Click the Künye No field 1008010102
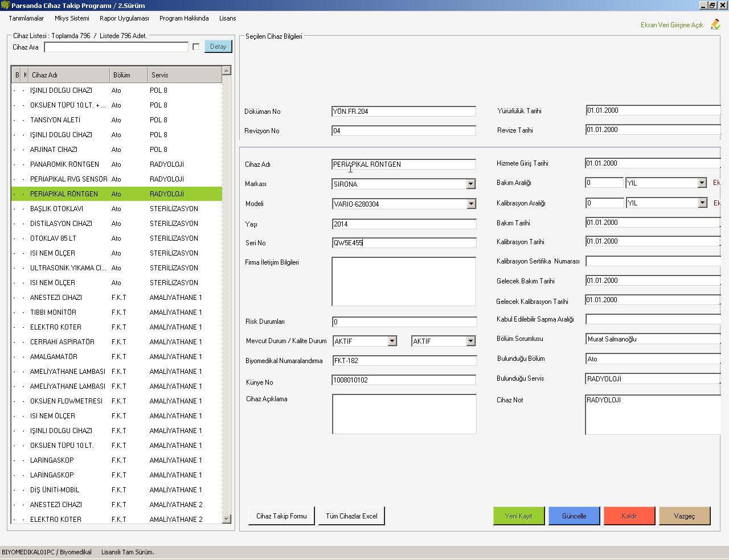This screenshot has width=729, height=560. click(x=404, y=380)
